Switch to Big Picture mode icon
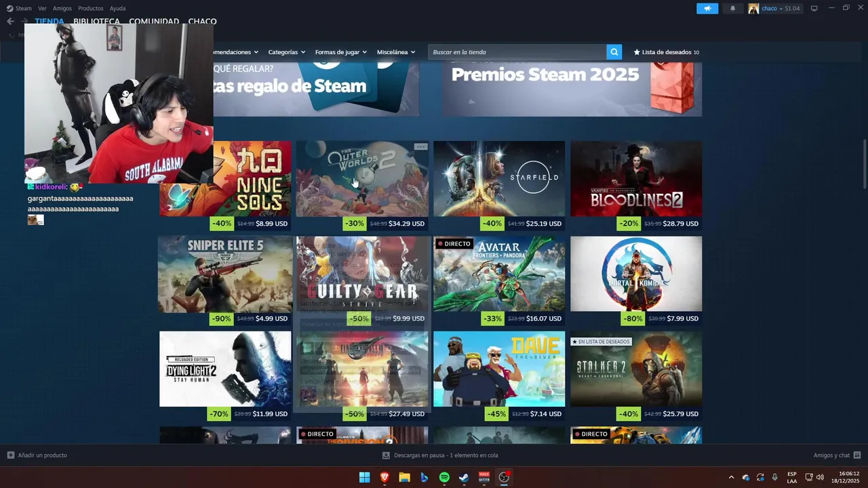This screenshot has height=488, width=868. [x=814, y=8]
